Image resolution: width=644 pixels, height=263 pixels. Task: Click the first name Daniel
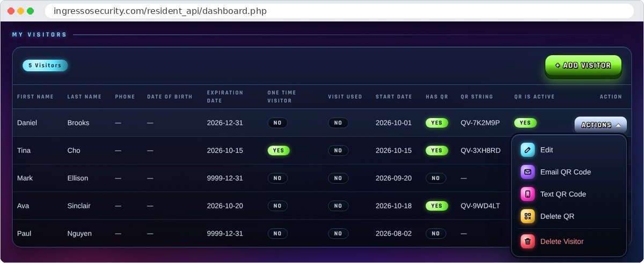click(x=27, y=123)
